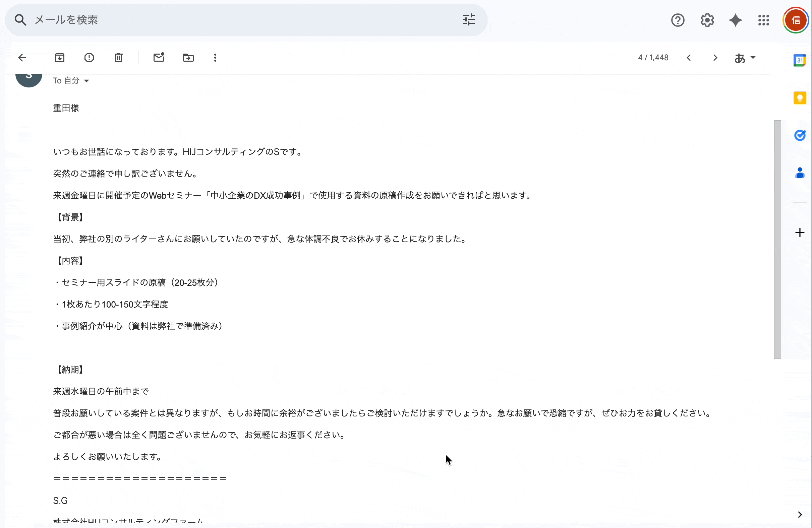
Task: Go back to the inbox
Action: click(x=22, y=58)
